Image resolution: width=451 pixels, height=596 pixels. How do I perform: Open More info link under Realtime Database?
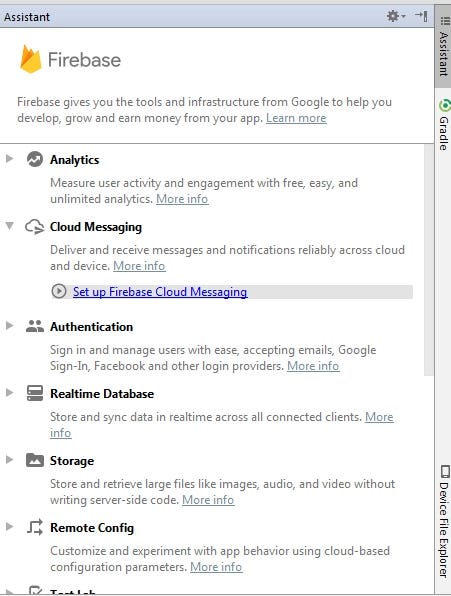coord(379,417)
